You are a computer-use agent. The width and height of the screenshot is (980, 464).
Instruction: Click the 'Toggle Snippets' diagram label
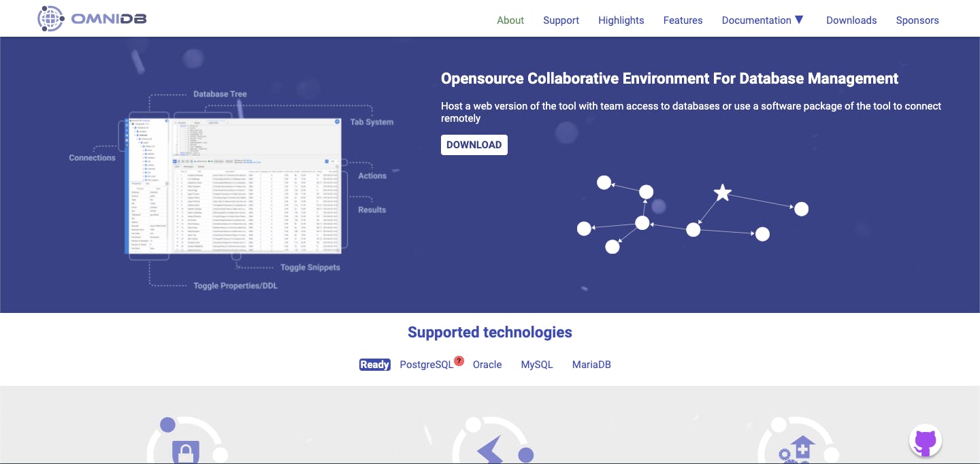pos(310,267)
